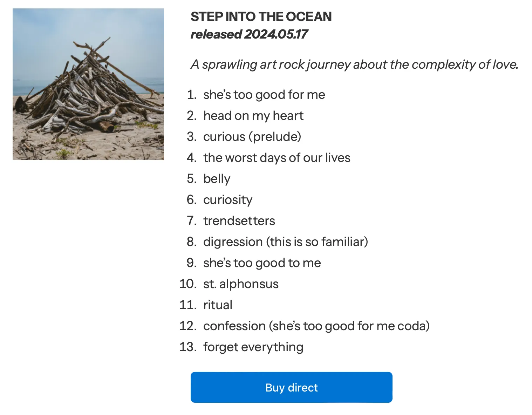Select the track "curiosity"
The image size is (532, 415).
point(227,200)
